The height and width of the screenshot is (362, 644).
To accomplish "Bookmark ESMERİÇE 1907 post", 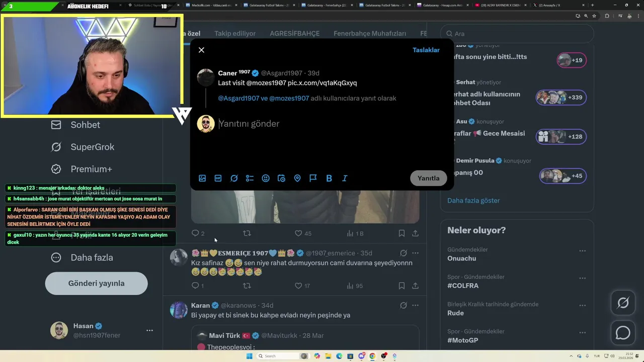I will coord(401,286).
